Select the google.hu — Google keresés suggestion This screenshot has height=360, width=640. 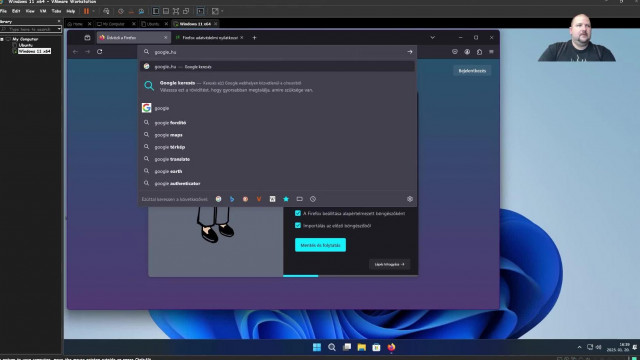pyautogui.click(x=278, y=67)
